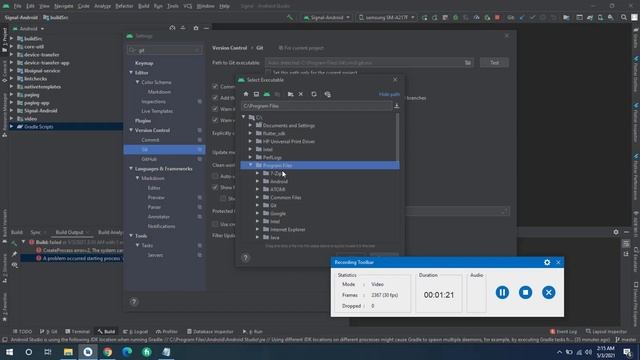The height and width of the screenshot is (360, 640).
Task: Open Event Log in status bar
Action: (x=564, y=331)
